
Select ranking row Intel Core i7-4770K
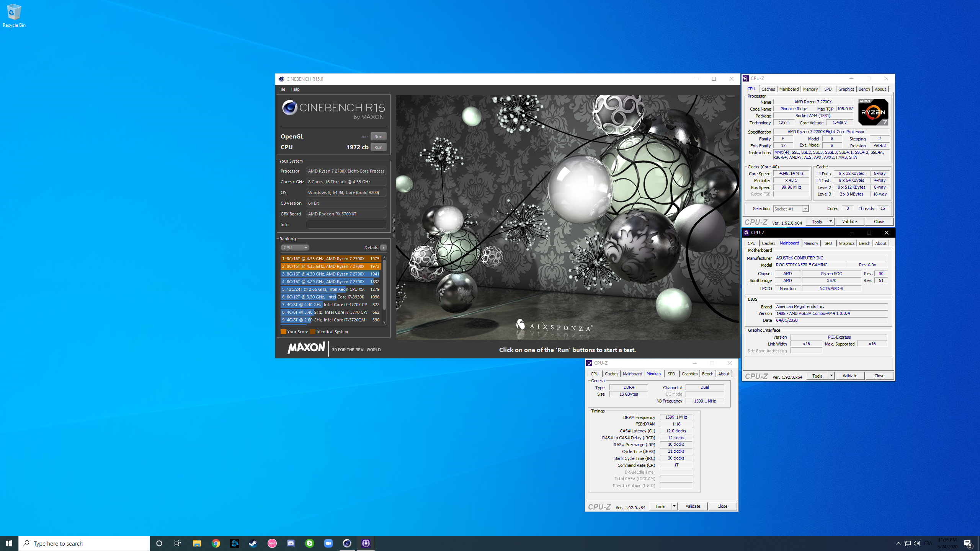tap(330, 305)
